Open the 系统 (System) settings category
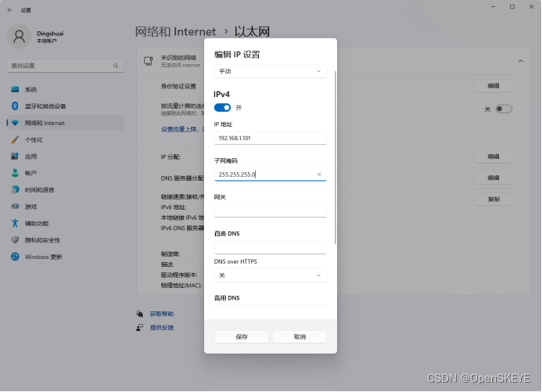The height and width of the screenshot is (392, 542). click(65, 89)
